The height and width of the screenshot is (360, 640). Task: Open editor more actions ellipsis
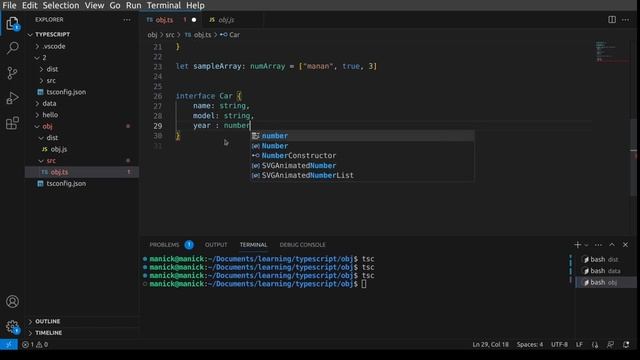[x=625, y=20]
